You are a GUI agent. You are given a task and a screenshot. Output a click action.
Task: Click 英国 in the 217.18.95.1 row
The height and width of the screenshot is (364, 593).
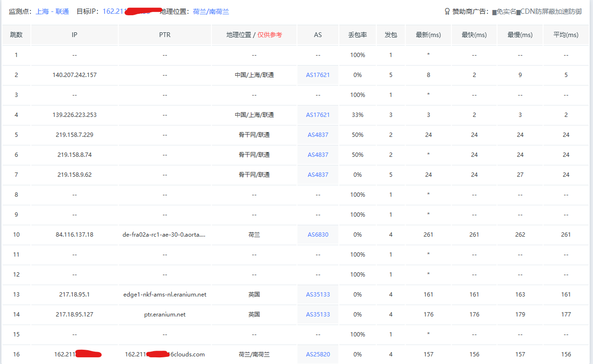tap(254, 295)
